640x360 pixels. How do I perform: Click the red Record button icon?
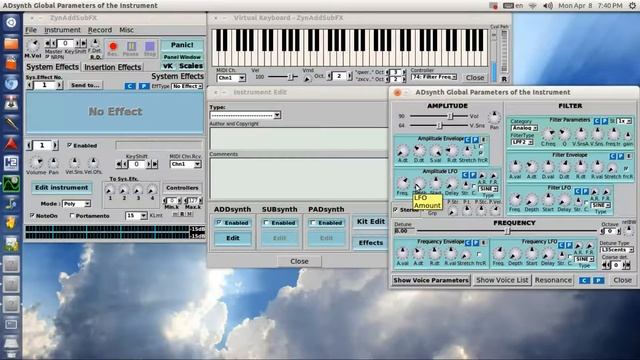click(113, 46)
